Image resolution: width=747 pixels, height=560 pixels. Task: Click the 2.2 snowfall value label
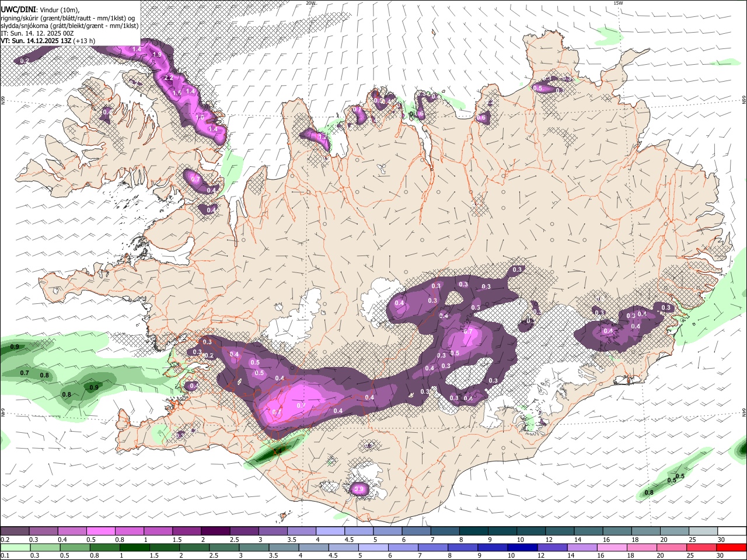click(169, 78)
